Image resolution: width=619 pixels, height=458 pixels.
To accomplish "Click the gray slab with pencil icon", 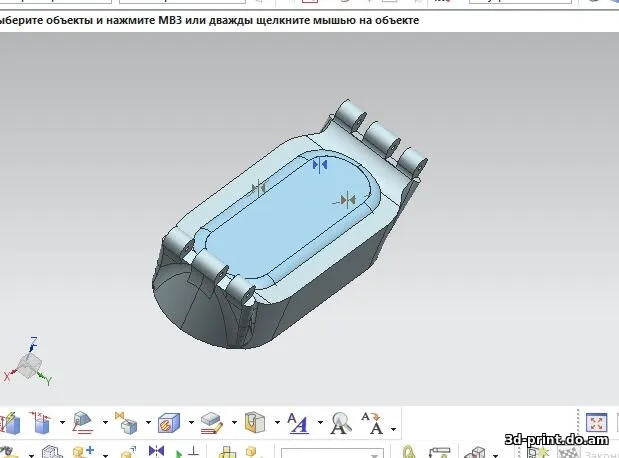I will pyautogui.click(x=212, y=423).
